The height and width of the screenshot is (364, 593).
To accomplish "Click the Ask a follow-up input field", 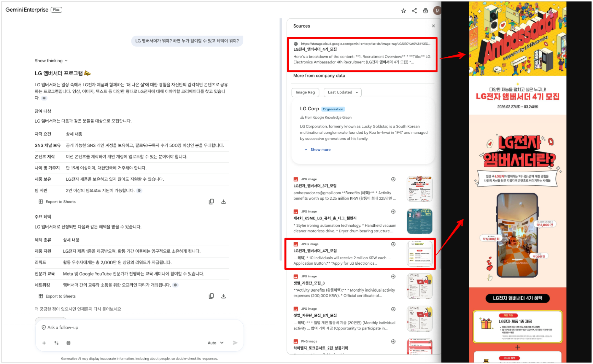I will (139, 328).
